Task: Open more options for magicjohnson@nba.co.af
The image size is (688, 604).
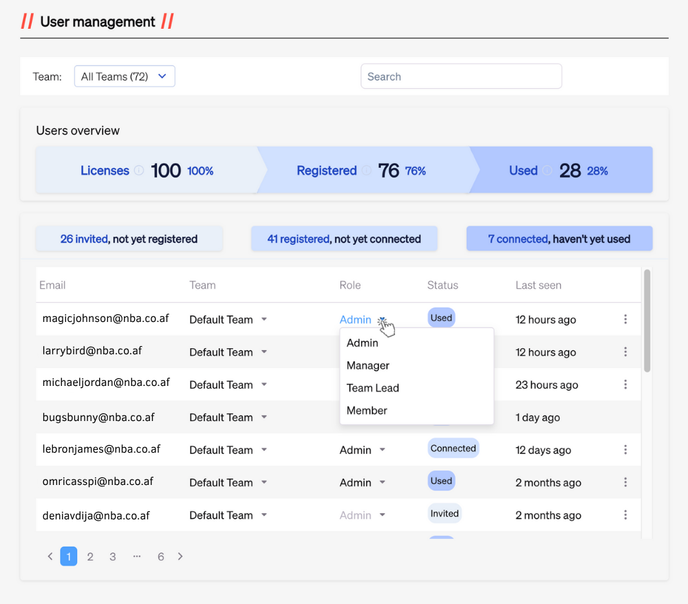Action: (625, 319)
